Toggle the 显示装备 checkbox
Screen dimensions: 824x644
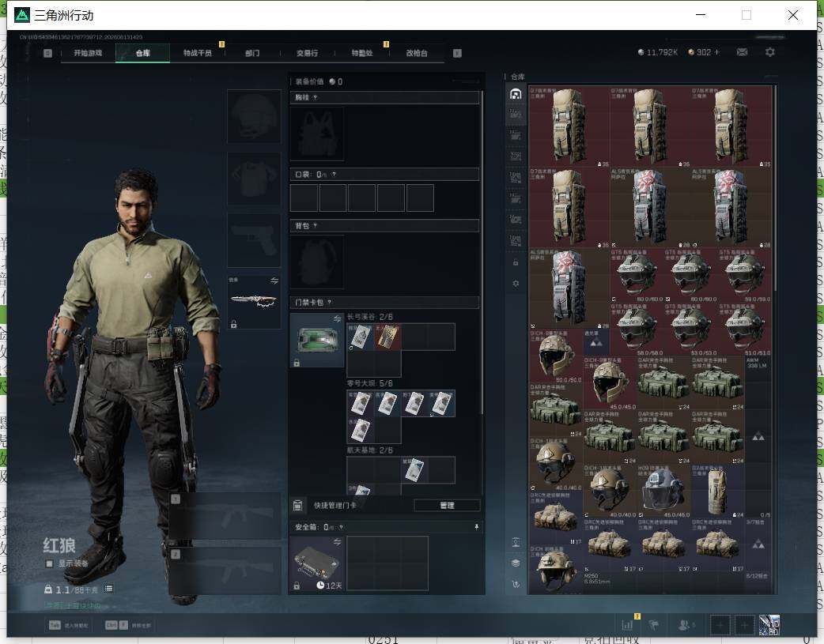tap(49, 563)
